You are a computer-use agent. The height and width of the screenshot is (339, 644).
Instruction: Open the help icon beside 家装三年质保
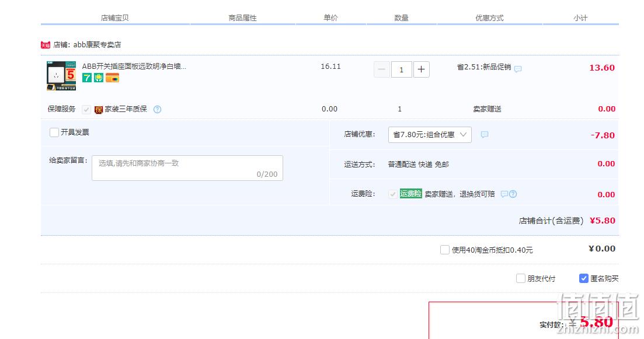click(157, 109)
